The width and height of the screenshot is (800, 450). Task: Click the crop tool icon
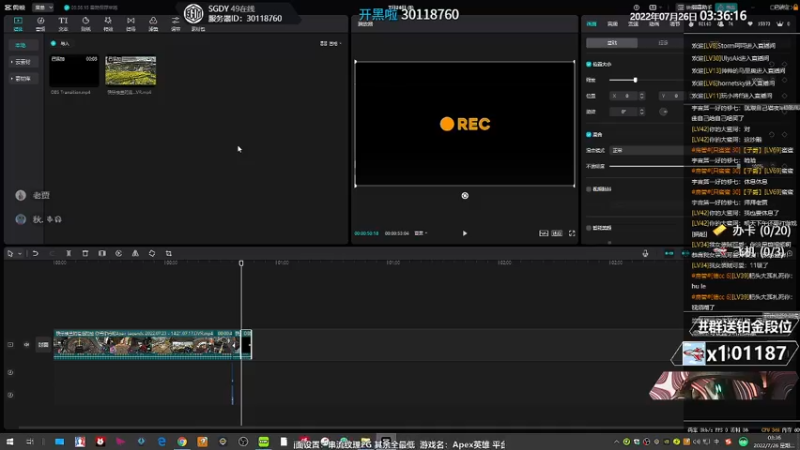point(169,254)
